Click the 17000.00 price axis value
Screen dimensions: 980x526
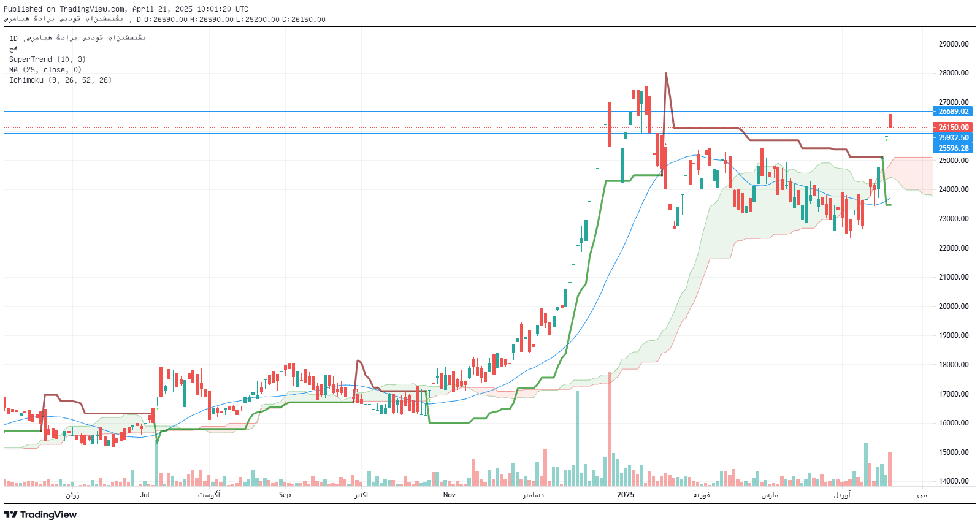click(x=954, y=394)
